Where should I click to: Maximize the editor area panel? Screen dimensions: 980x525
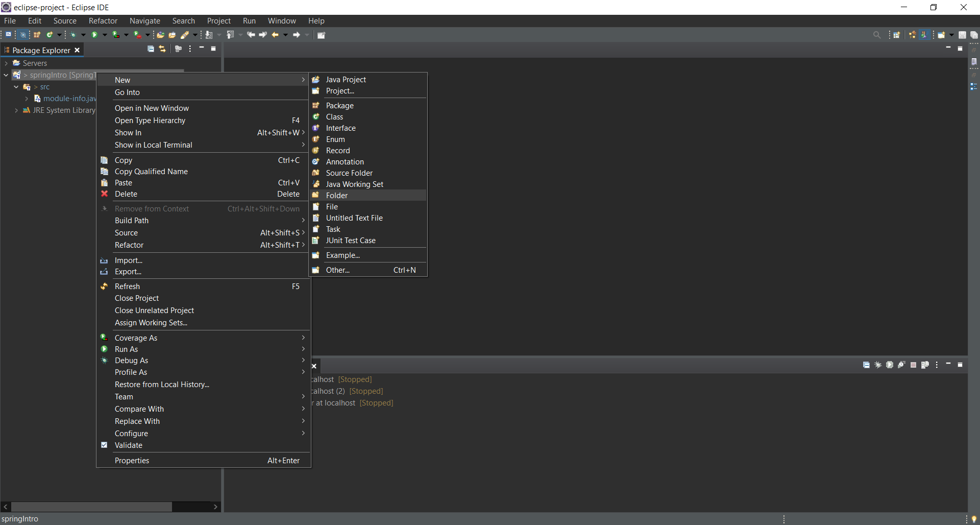pos(960,49)
